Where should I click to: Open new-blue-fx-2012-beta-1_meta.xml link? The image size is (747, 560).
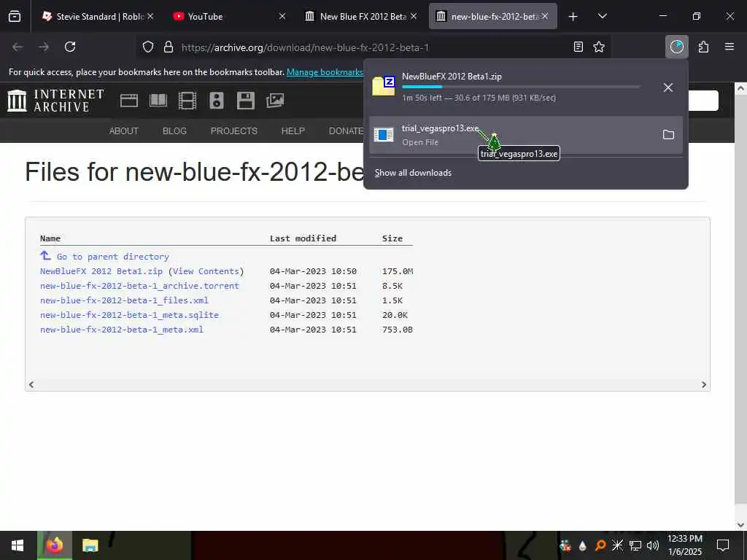point(122,330)
